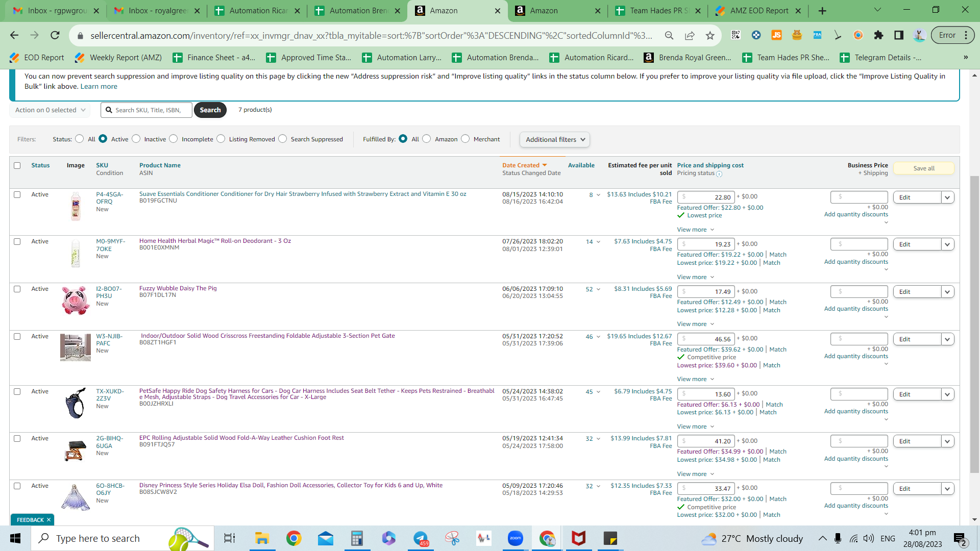Open the Fuzzy Wubble pig product image
Screen dimensions: 980x551
point(76,300)
